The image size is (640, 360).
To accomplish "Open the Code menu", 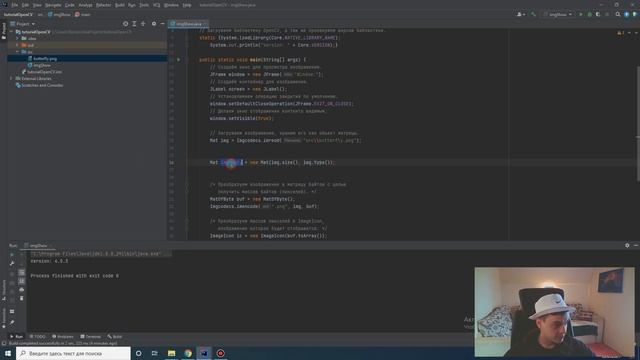I will click(x=70, y=5).
